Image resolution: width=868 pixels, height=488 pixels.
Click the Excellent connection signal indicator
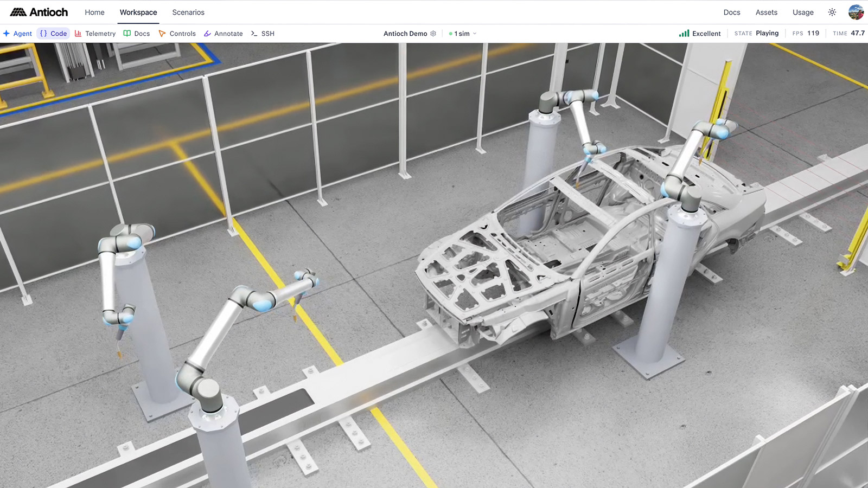click(x=700, y=33)
